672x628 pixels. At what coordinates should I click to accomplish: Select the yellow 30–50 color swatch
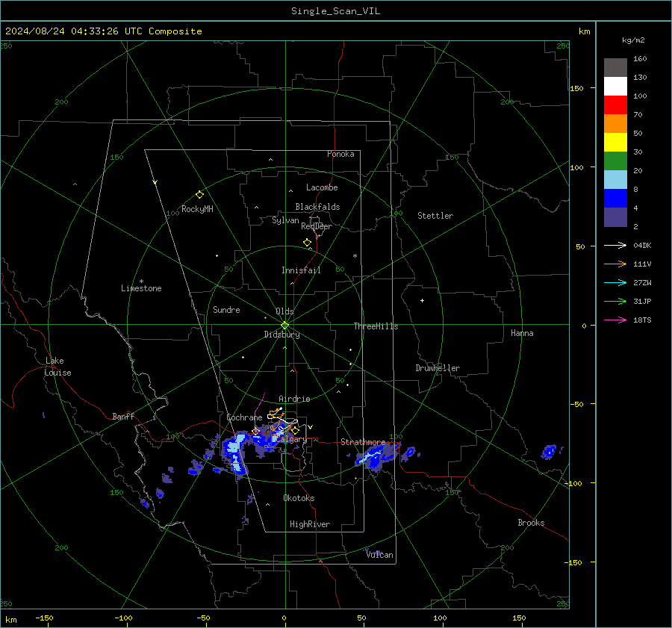pos(615,143)
